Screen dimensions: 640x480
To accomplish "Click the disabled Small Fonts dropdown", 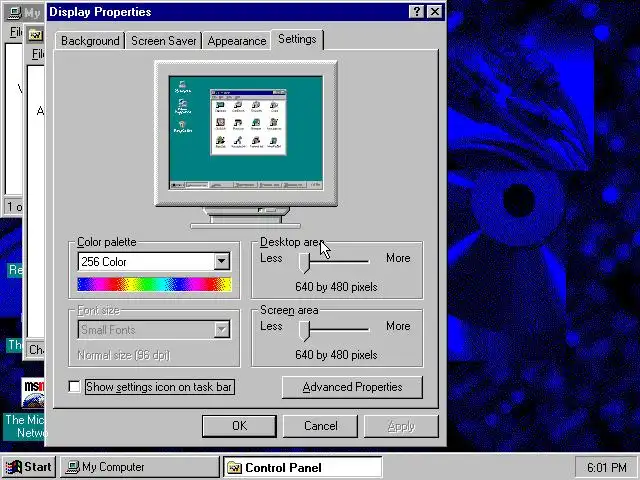I will point(154,329).
